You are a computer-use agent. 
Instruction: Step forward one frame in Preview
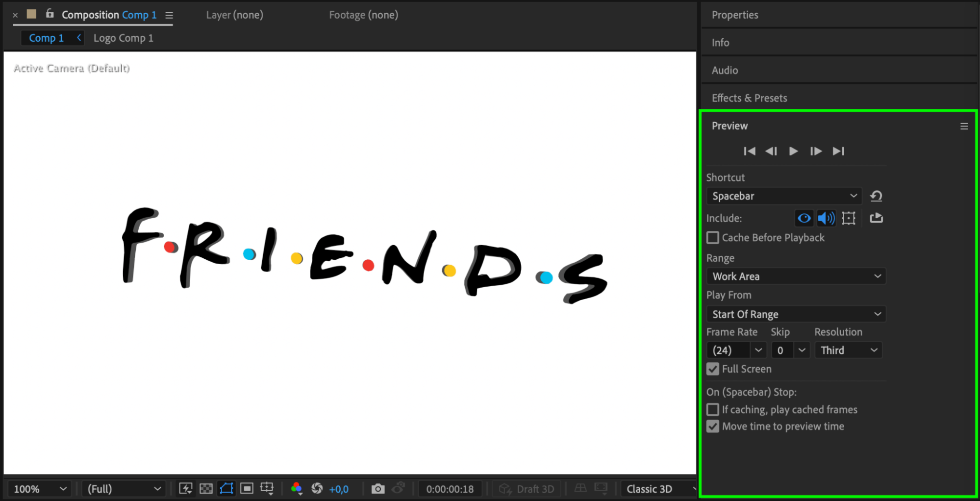(x=816, y=151)
